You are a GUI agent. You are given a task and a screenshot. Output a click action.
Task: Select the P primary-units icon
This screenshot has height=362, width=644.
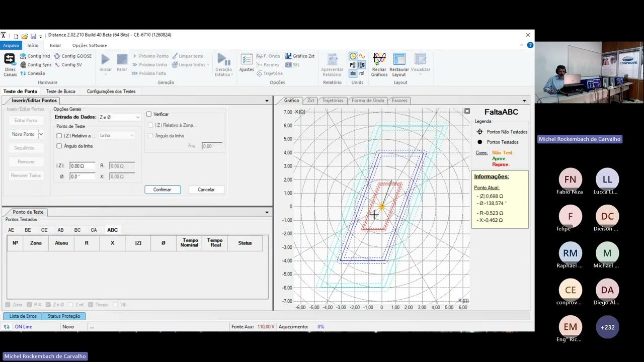coord(353,65)
